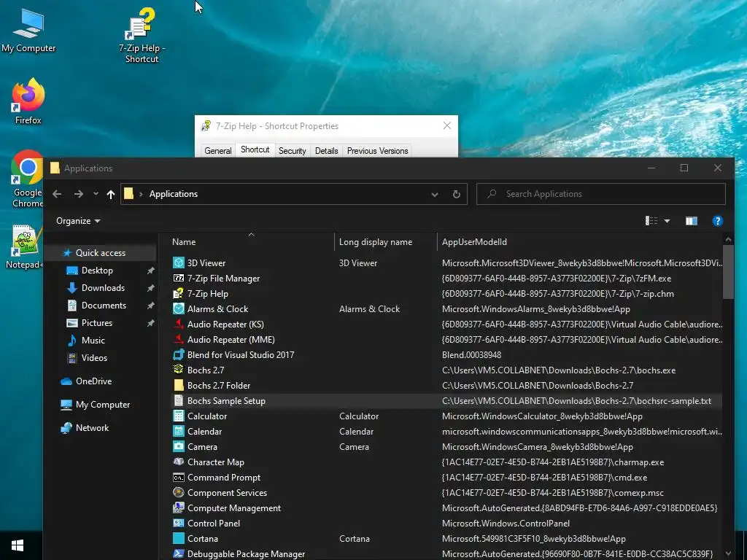Viewport: 747px width, 560px height.
Task: Open Desktop in navigation pane
Action: (97, 271)
